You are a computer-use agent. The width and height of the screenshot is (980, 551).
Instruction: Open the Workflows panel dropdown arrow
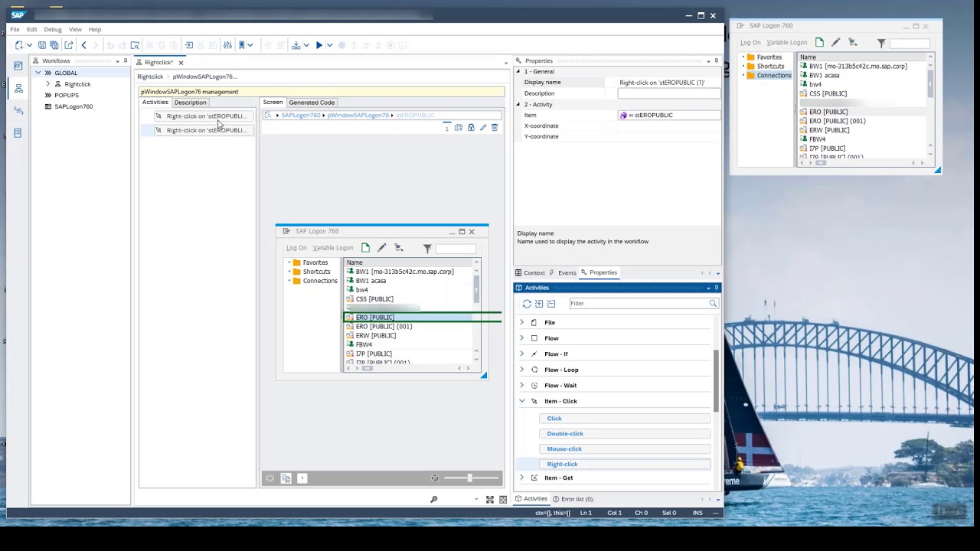[x=117, y=61]
